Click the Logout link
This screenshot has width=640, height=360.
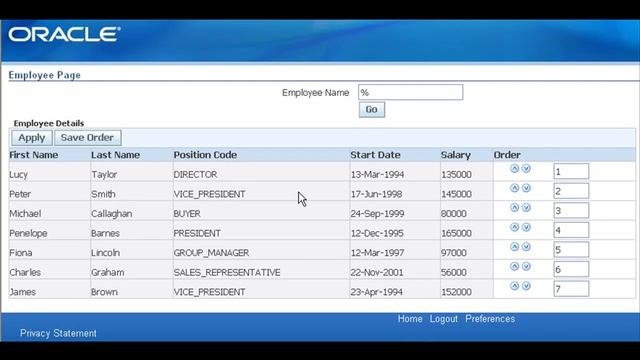[443, 319]
